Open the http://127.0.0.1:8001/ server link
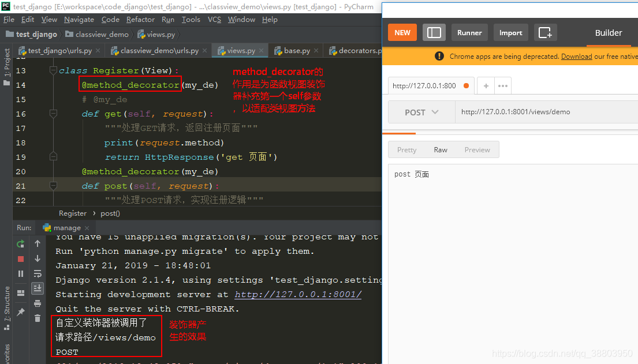Viewport: 638px width, 364px height. coord(298,294)
